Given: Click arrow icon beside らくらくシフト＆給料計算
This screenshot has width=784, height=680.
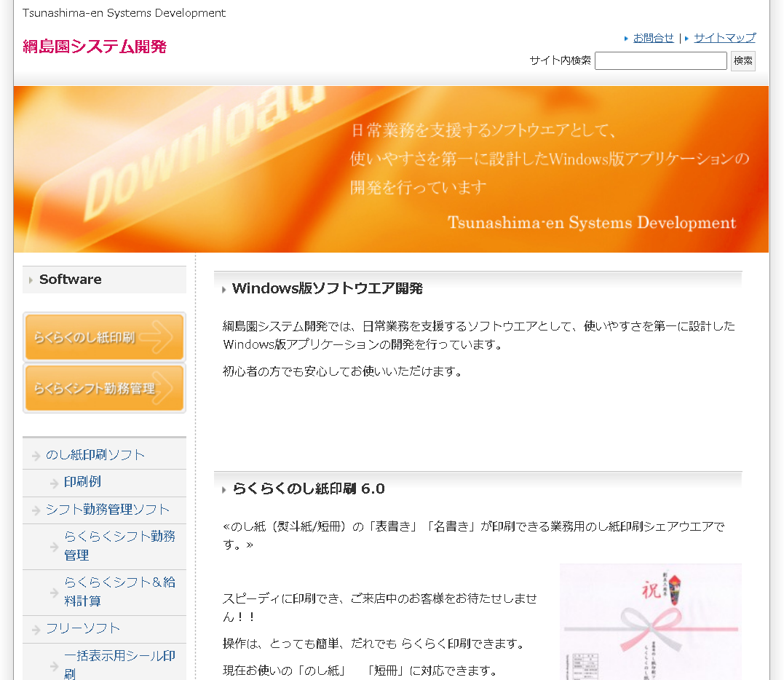Looking at the screenshot, I should click(x=54, y=593).
